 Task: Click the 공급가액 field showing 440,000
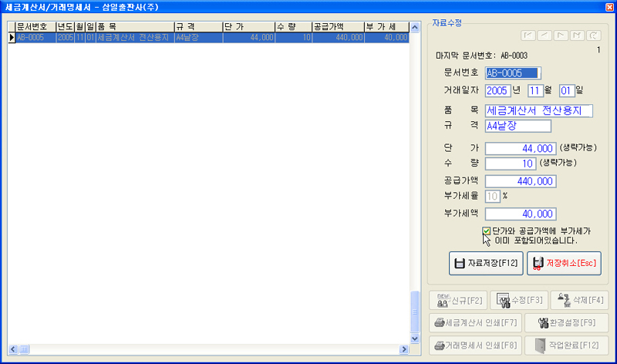click(521, 181)
